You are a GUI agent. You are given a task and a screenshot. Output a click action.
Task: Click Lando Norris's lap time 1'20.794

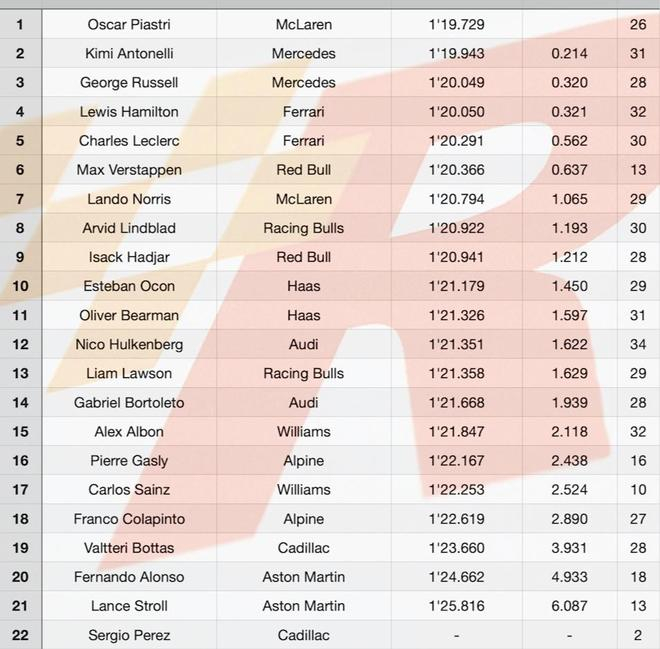456,199
